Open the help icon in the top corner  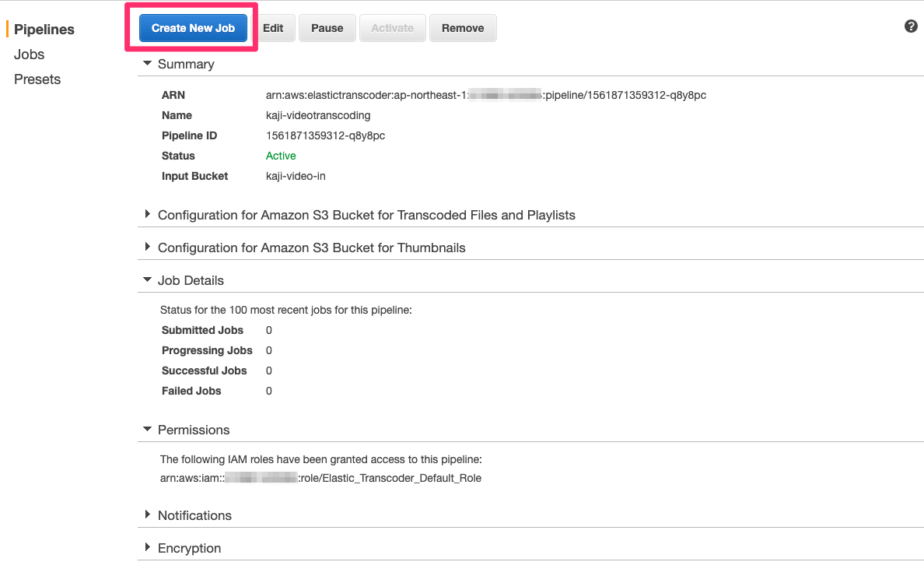point(911,26)
